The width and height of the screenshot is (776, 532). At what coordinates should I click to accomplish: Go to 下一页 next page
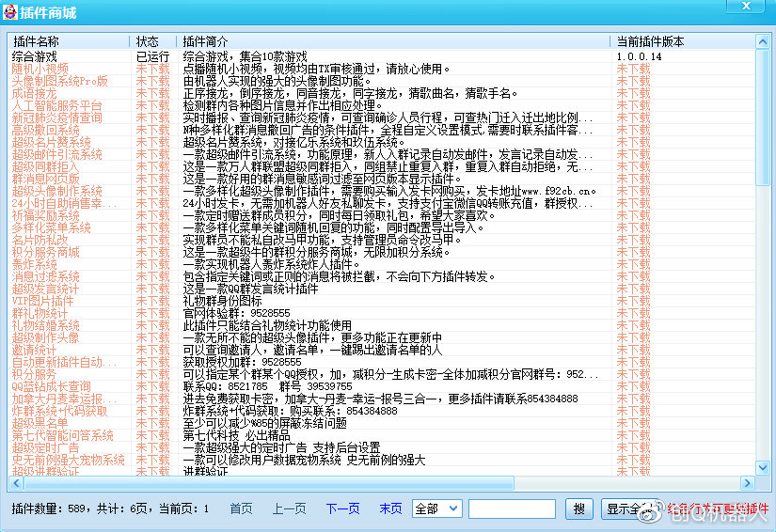(342, 509)
